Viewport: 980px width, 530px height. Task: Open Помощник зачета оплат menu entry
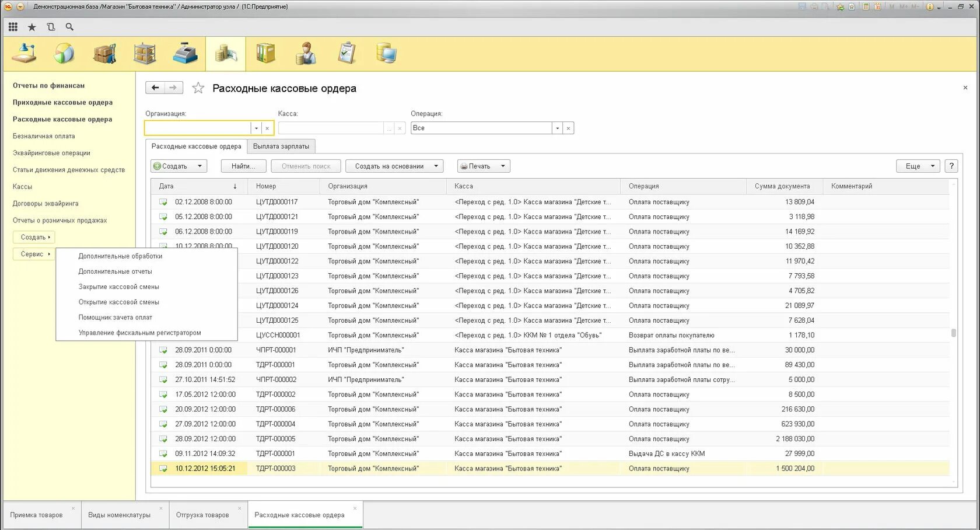pos(115,318)
